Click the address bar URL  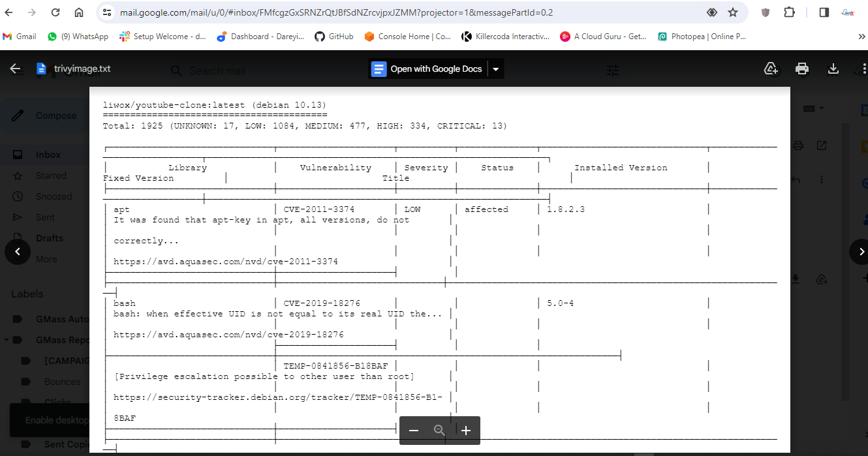click(392, 12)
